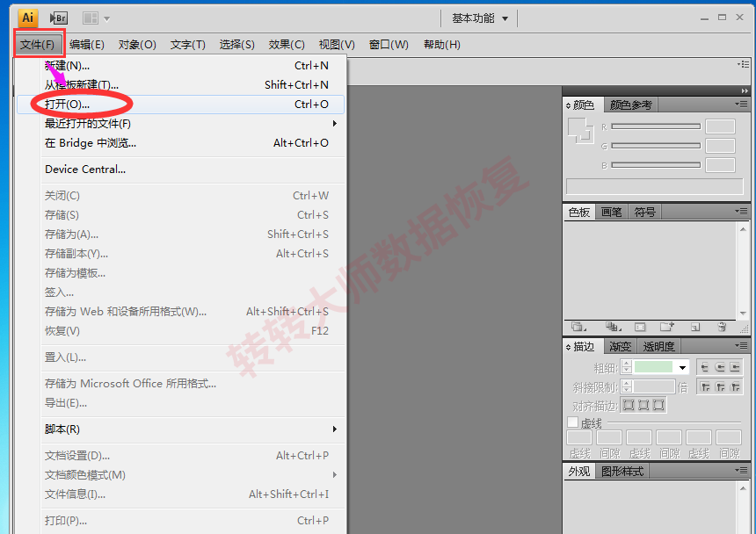756x534 pixels.
Task: Open the 编辑(E) menu
Action: point(87,45)
